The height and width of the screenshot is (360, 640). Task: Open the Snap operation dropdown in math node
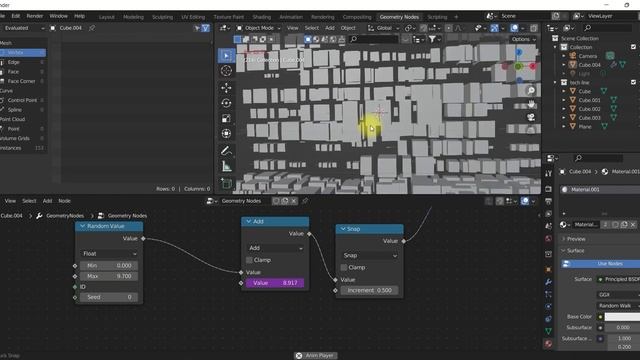click(x=370, y=256)
